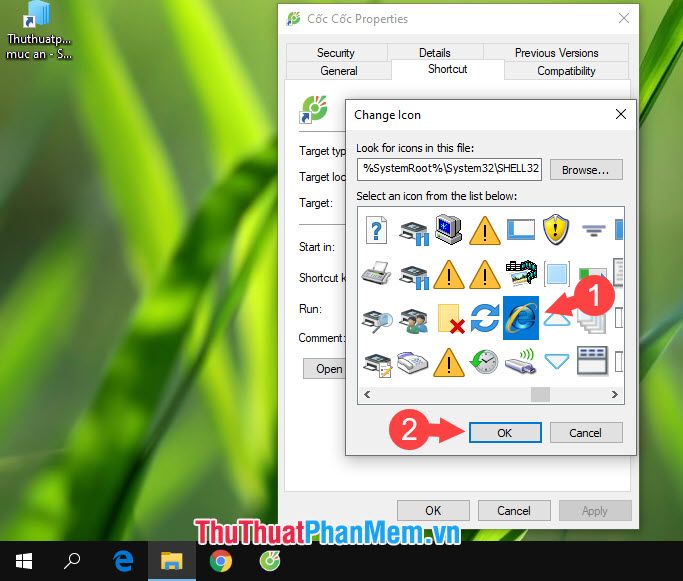Click Apply in Cốc Cốc Properties window
Viewport: 683px width, 581px height.
[595, 510]
